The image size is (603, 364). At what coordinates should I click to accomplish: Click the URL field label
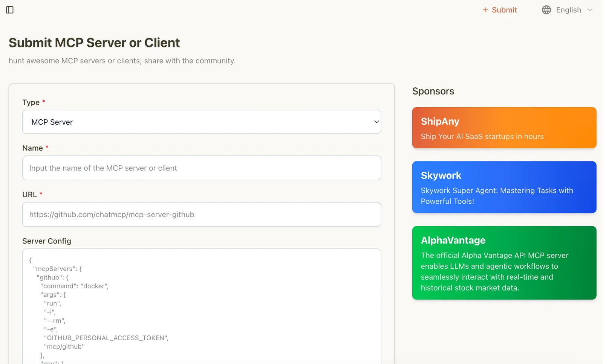(x=29, y=195)
